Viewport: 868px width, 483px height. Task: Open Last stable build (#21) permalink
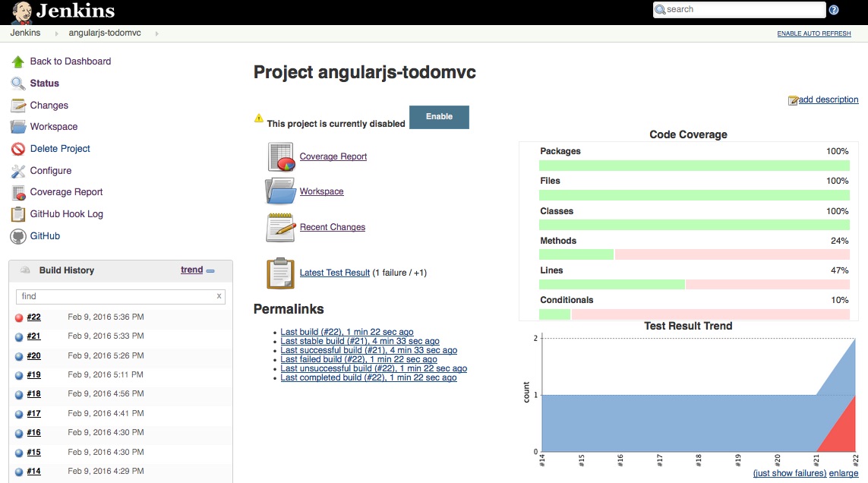pyautogui.click(x=360, y=341)
